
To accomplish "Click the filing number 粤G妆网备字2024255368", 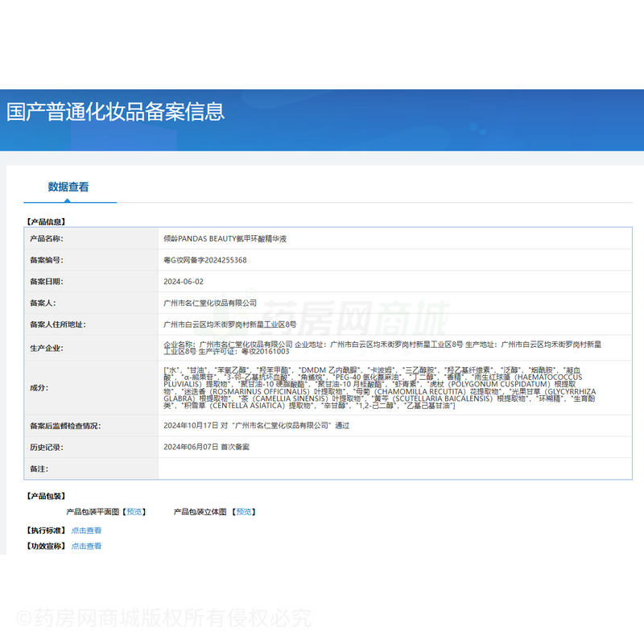I will [204, 260].
